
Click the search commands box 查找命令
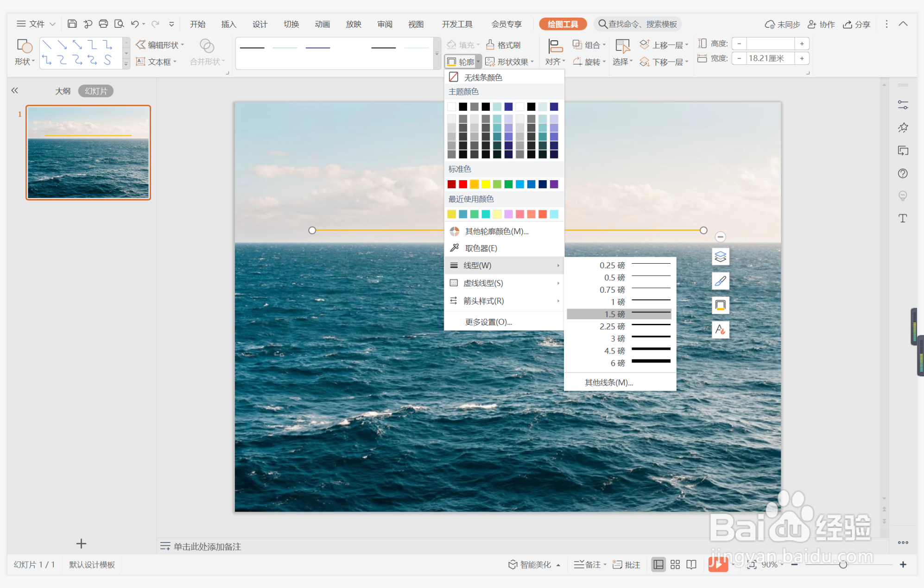(637, 24)
